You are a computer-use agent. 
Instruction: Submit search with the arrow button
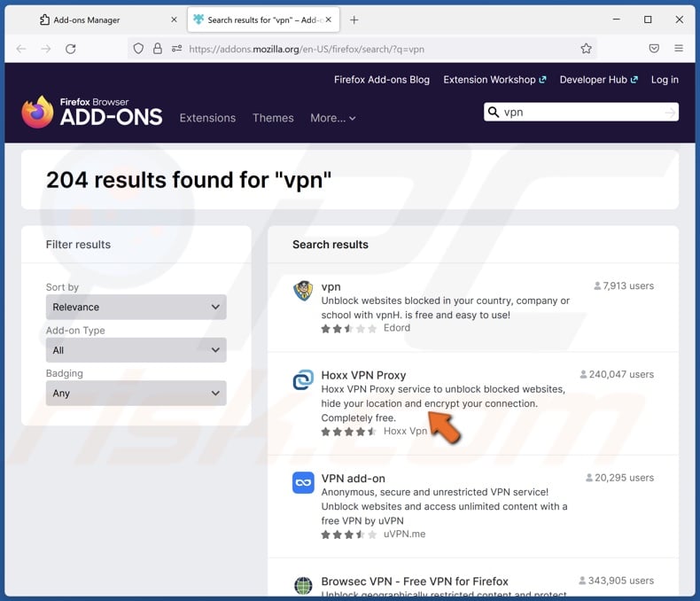670,113
